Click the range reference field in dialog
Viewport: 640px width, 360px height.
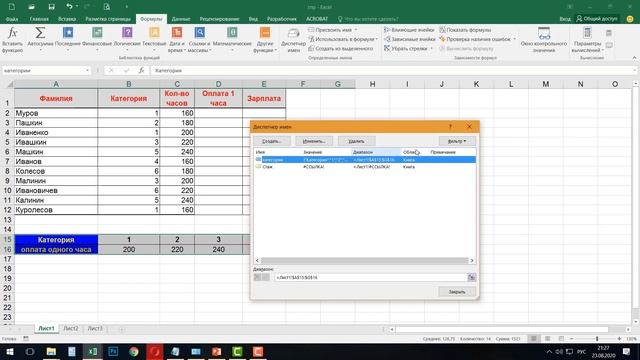click(370, 277)
